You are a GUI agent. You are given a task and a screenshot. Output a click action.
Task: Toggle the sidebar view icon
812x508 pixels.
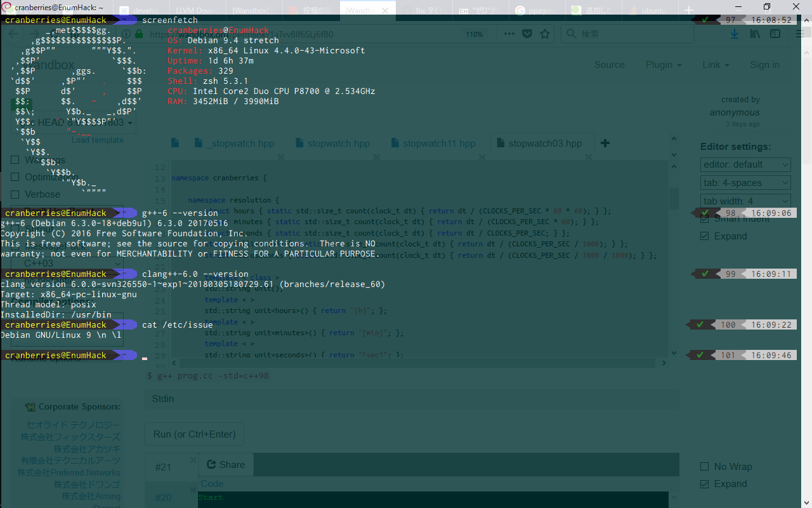tap(775, 34)
